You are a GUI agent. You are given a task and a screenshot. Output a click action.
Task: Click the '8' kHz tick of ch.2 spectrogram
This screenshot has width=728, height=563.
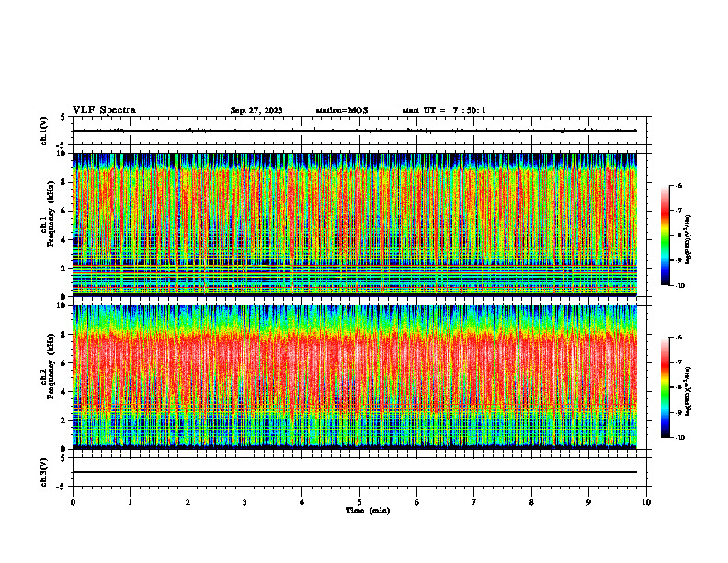pos(64,335)
